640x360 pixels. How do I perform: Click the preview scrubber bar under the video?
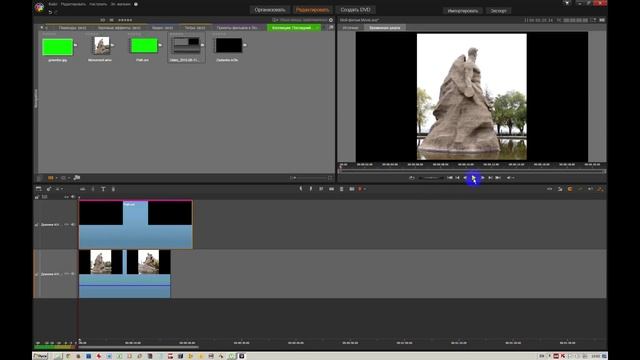[x=471, y=171]
